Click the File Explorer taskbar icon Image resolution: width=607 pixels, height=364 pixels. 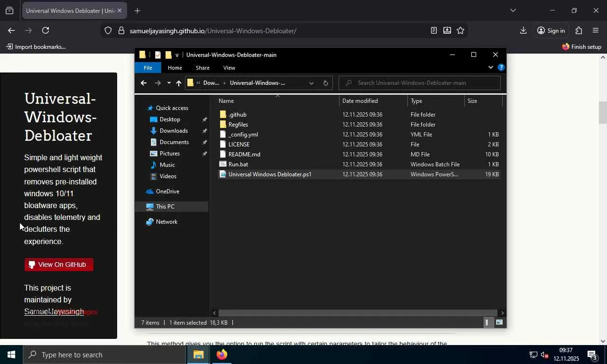tap(198, 355)
